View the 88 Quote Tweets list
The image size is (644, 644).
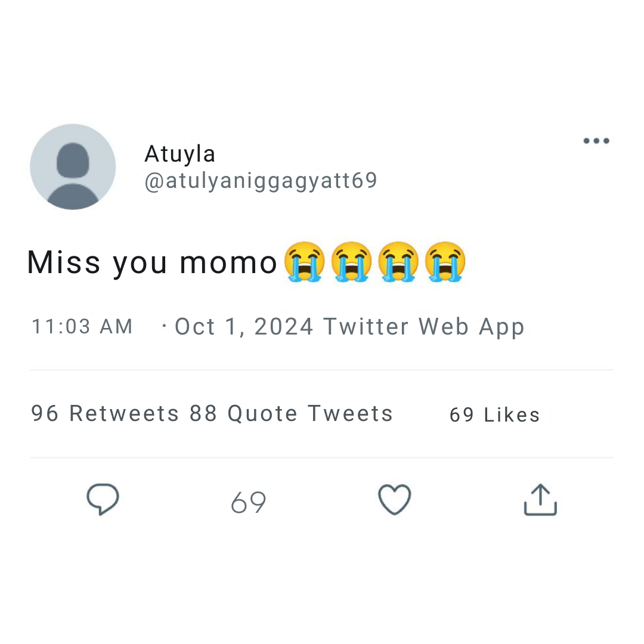(291, 413)
